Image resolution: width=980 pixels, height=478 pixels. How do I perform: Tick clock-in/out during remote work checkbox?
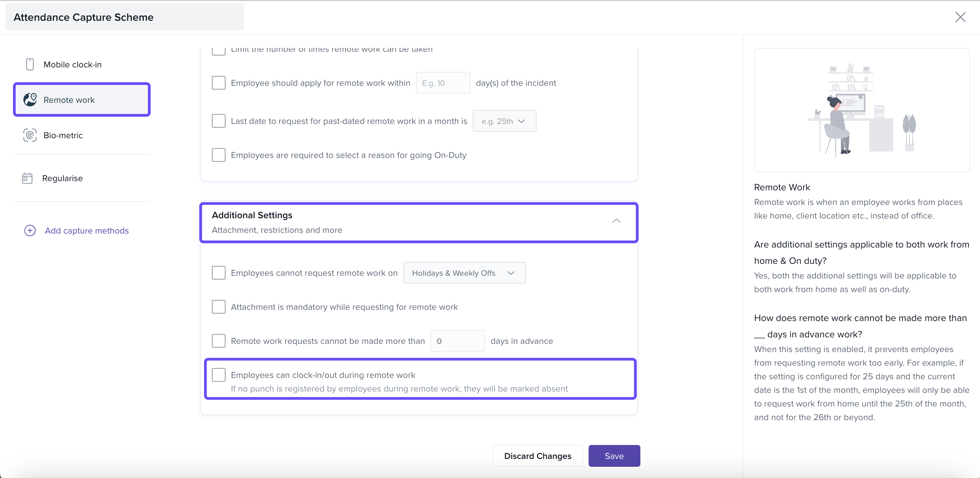(x=219, y=375)
